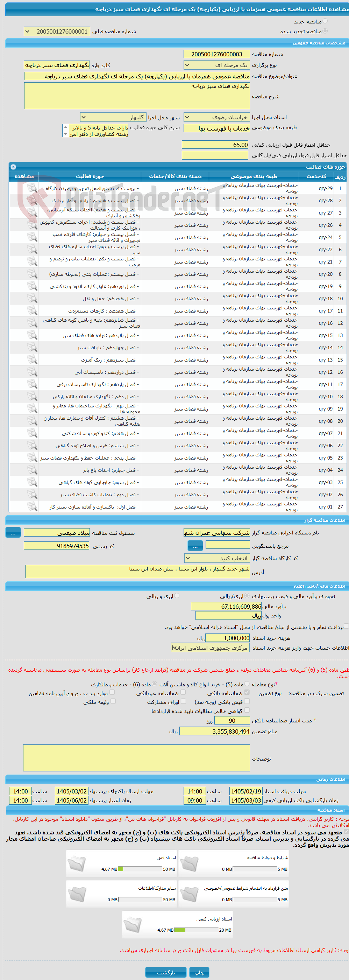Open bank account info dropdown مرکزی جمهوری اسلامی
Viewport: 349px width, 980px height.
(x=210, y=648)
